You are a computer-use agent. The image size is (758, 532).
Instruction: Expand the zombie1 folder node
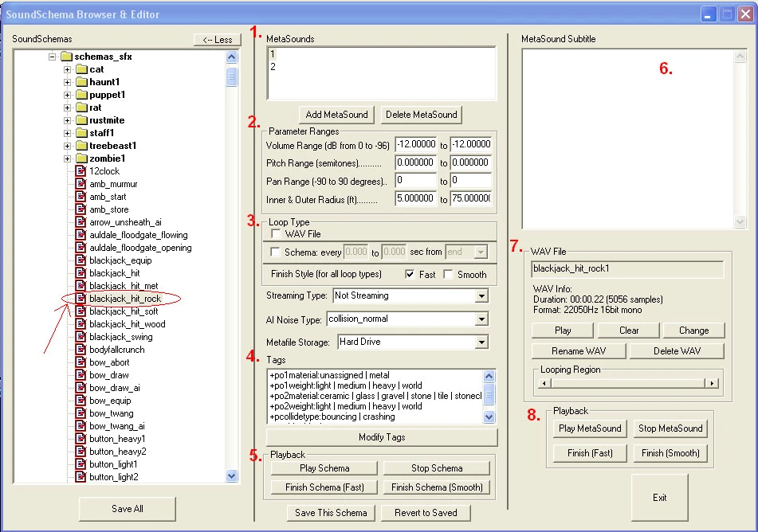point(68,158)
